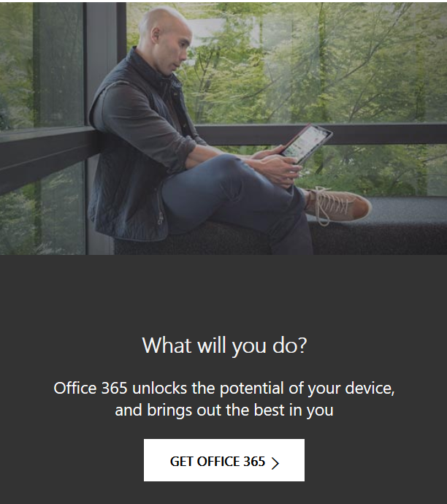
Task: Click the chevron arrow beside GET OFFICE 365
Action: (275, 463)
